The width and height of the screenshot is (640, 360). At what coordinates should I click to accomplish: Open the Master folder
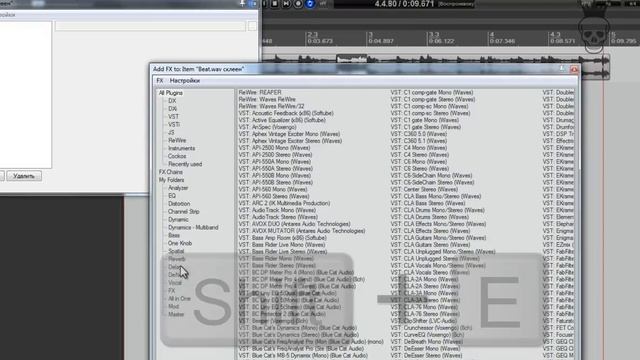tap(176, 314)
